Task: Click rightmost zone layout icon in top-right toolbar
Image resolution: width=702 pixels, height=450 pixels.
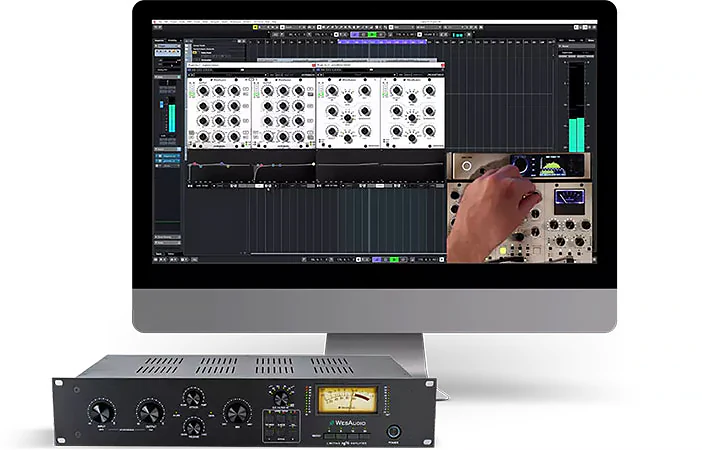Action: click(592, 27)
